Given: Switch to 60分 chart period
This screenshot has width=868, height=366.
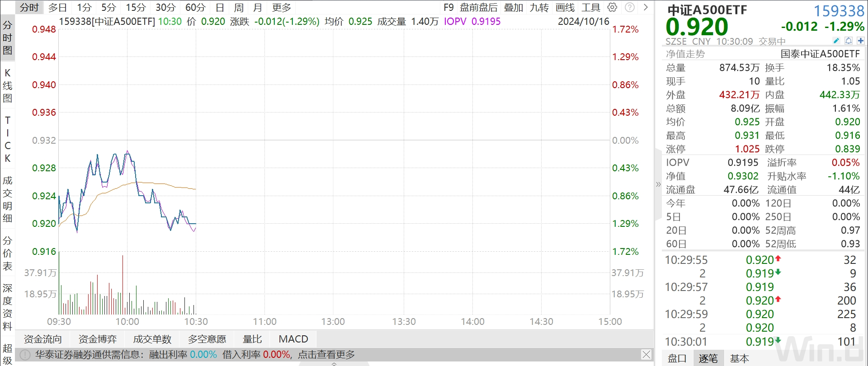Looking at the screenshot, I should 195,7.
